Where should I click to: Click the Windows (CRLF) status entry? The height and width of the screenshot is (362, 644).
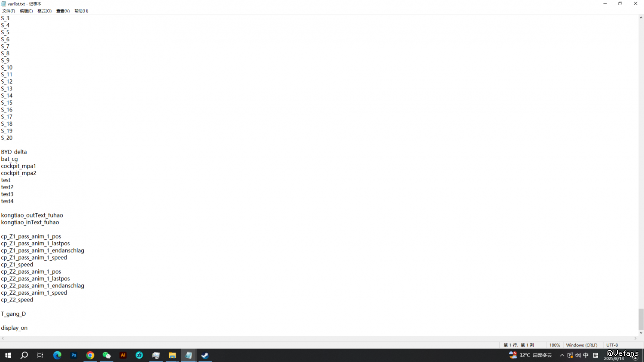(x=582, y=345)
